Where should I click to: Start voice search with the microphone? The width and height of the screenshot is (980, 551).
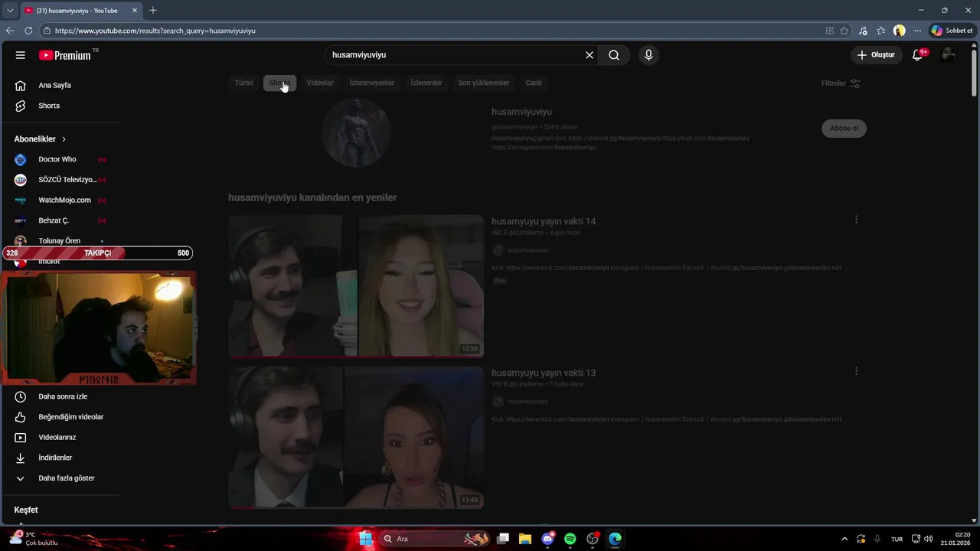click(x=648, y=55)
